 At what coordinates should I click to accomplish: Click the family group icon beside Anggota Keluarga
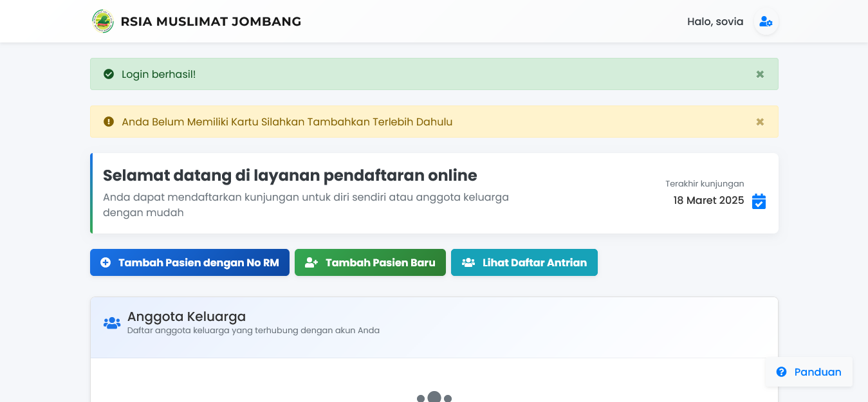tap(111, 322)
